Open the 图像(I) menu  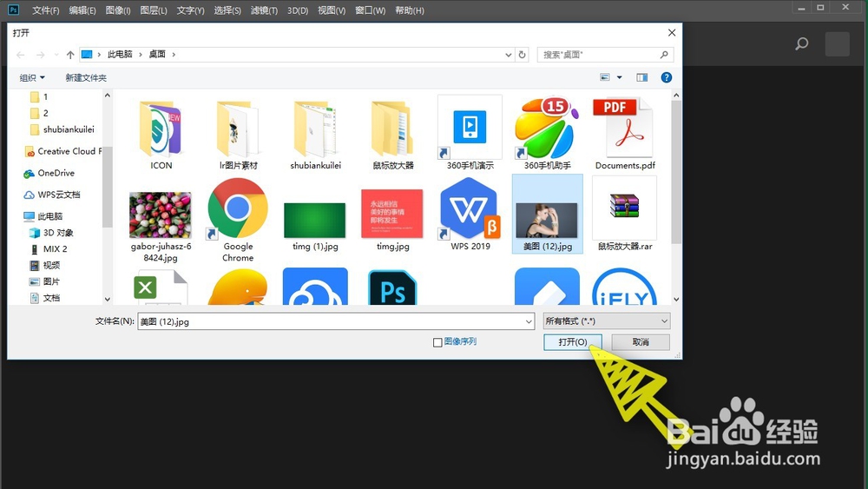tap(118, 10)
